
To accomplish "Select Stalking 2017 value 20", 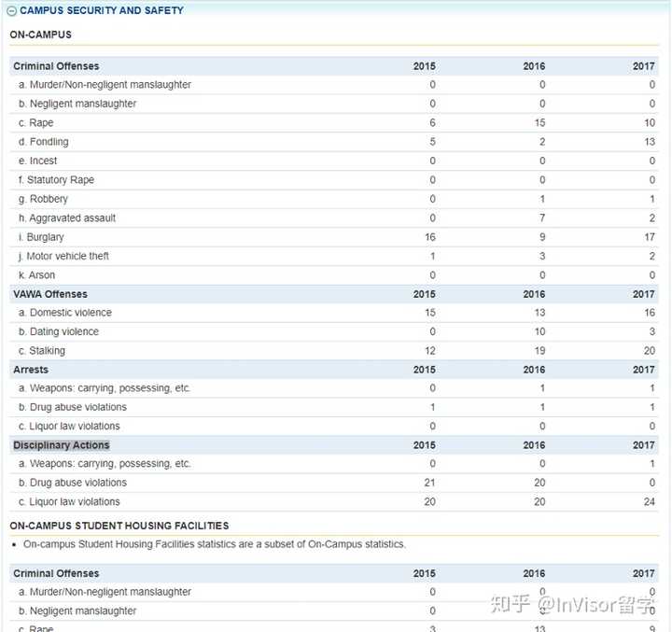I will point(650,351).
